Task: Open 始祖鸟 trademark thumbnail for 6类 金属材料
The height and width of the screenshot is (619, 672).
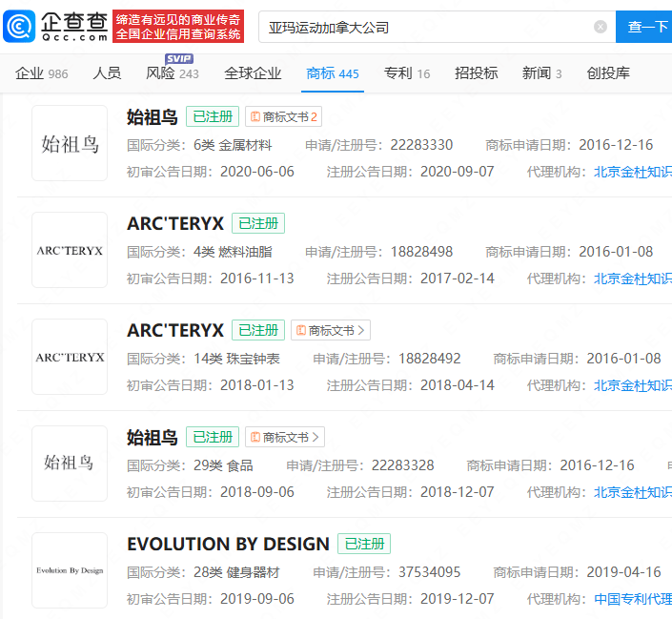Action: [70, 143]
